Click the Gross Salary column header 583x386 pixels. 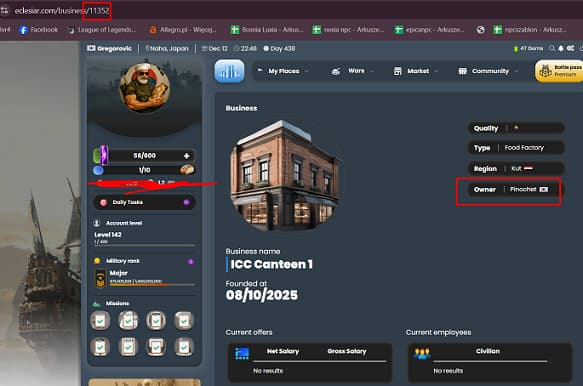pos(347,351)
